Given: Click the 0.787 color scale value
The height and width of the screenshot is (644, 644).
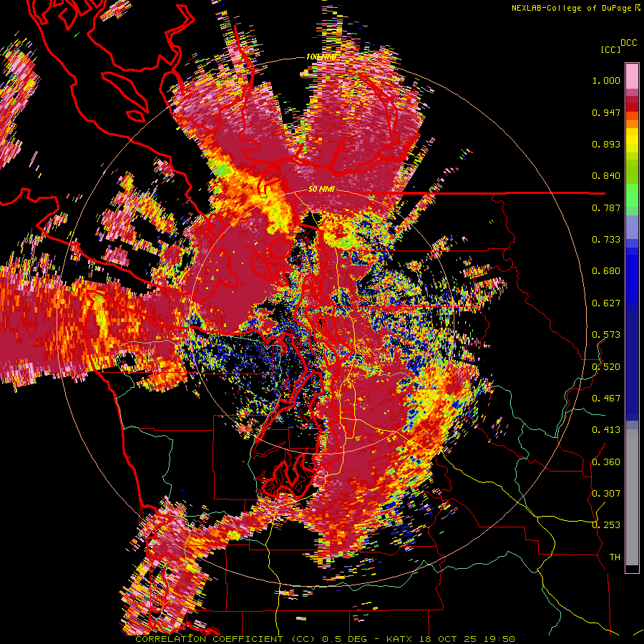Looking at the screenshot, I should click(x=606, y=208).
